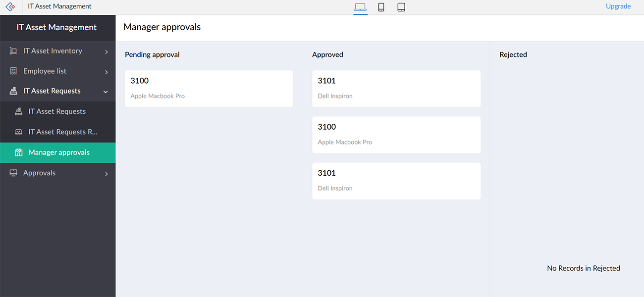
Task: Switch to tablet preview mode
Action: point(401,7)
